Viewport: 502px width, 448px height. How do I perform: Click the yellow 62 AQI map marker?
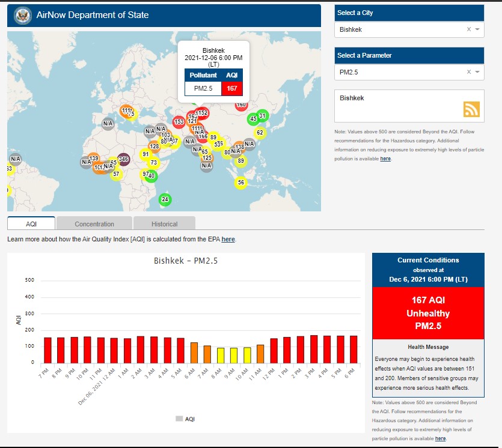point(260,133)
